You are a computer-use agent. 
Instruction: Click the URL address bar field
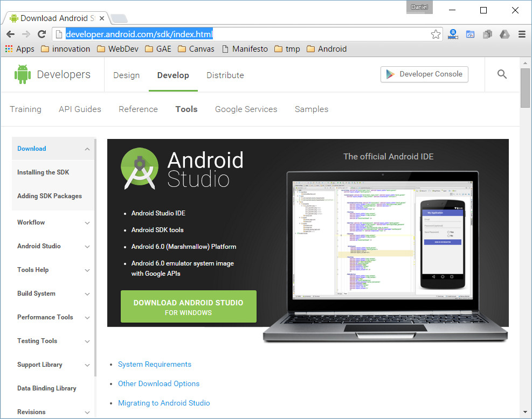point(247,34)
